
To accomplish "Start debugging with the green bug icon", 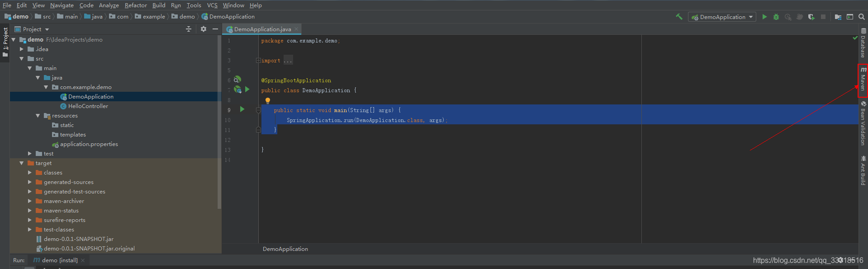I will coord(776,17).
